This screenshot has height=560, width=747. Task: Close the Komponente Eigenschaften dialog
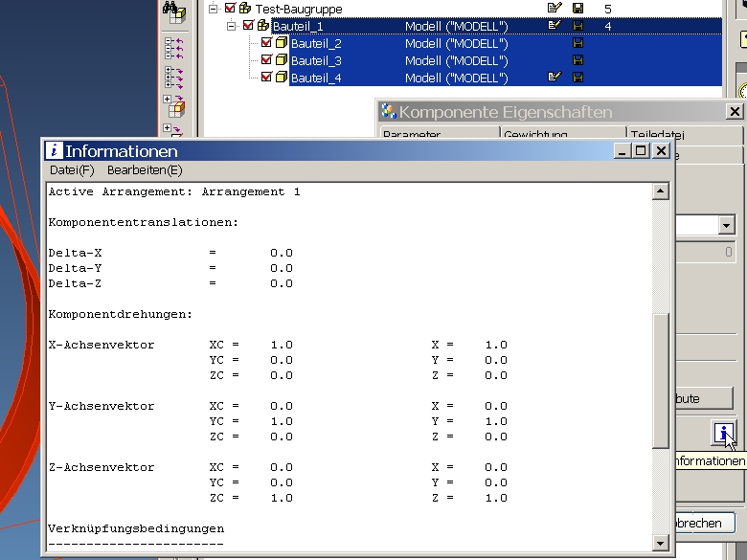pos(735,111)
